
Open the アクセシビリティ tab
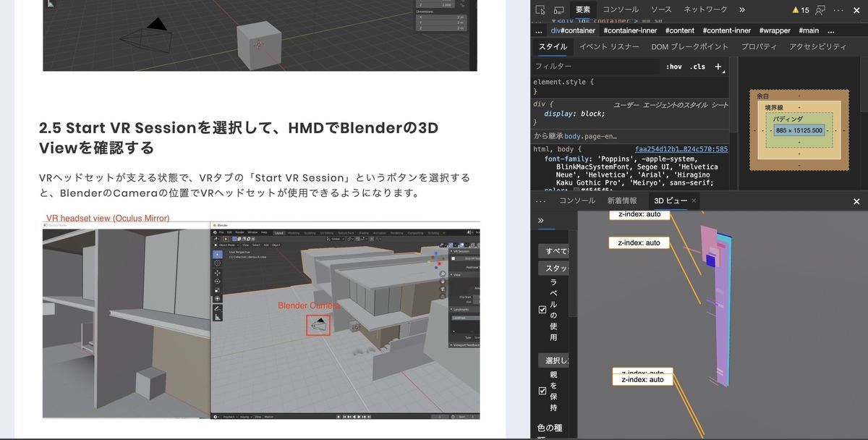coord(817,47)
